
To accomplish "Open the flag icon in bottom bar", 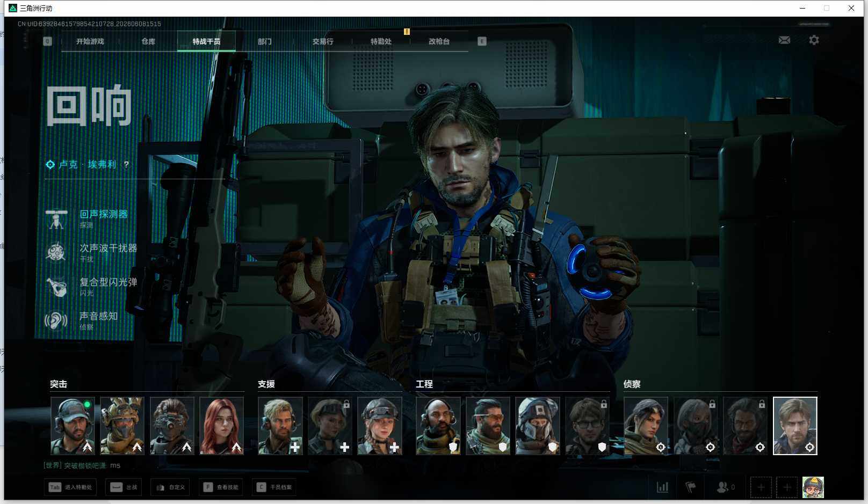I will tap(691, 487).
